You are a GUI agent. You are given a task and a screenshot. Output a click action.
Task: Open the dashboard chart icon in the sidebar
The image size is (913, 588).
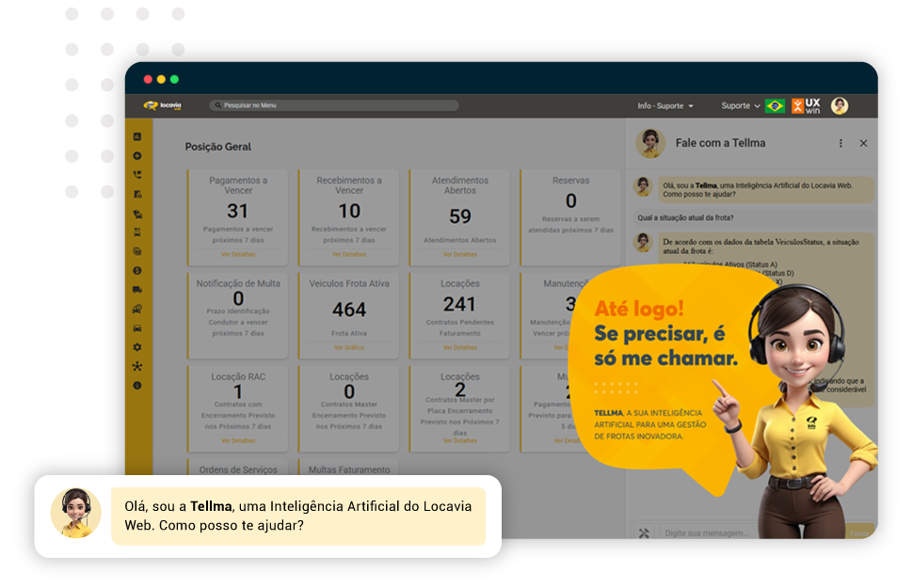137,136
